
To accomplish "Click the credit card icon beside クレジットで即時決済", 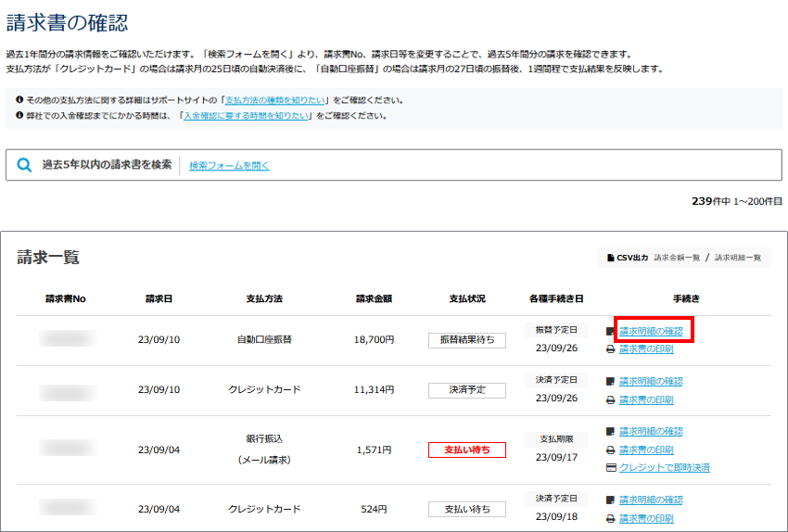I will coord(610,468).
